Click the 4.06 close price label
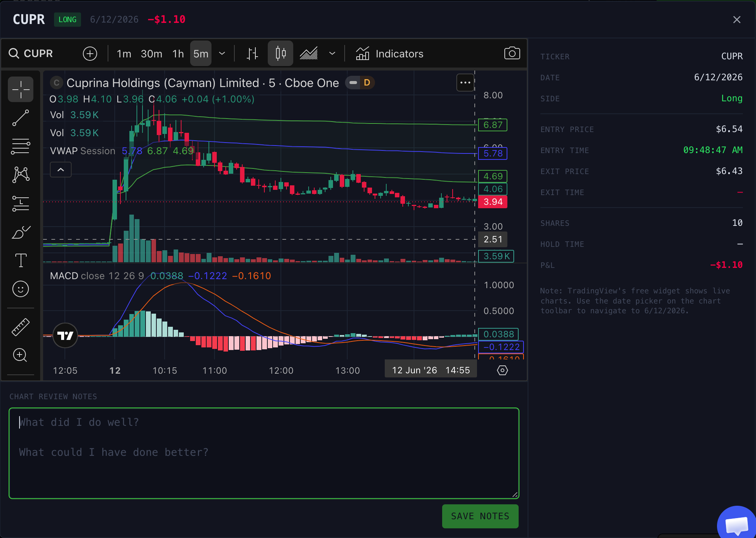The height and width of the screenshot is (538, 756). click(493, 189)
